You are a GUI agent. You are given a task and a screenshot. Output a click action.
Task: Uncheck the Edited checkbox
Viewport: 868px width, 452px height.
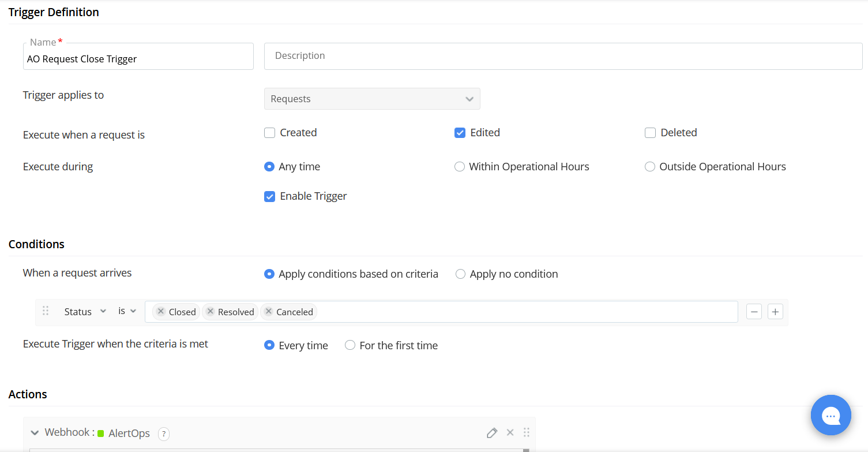click(x=460, y=133)
